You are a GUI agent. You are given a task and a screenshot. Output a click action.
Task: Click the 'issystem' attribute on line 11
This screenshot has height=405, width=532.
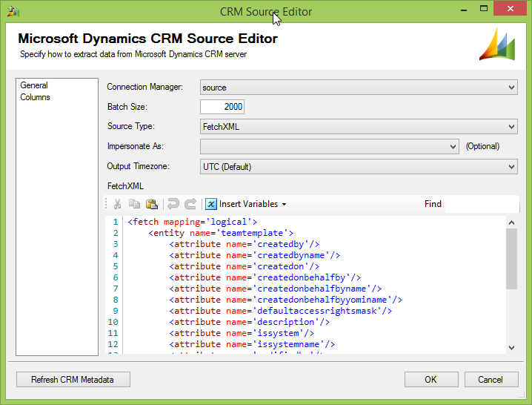pyautogui.click(x=242, y=333)
